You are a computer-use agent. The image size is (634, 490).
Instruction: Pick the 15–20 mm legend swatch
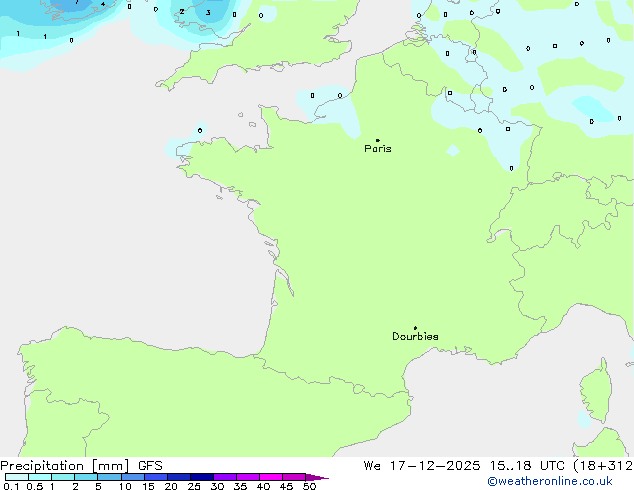(x=156, y=477)
